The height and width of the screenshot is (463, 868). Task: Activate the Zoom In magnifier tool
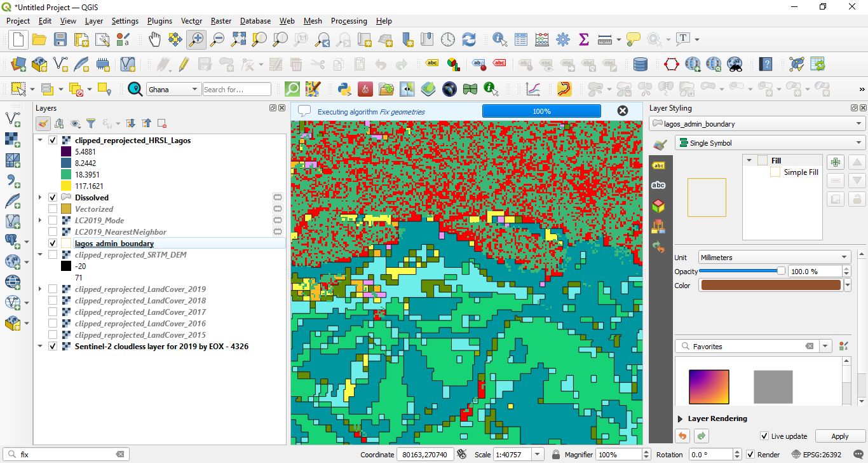[x=196, y=39]
